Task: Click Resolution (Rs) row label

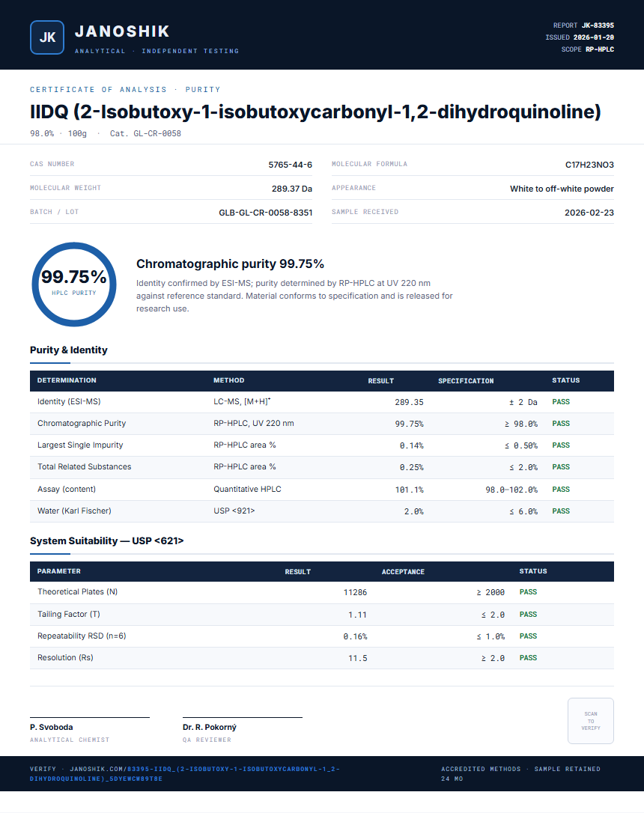Action: coord(65,657)
